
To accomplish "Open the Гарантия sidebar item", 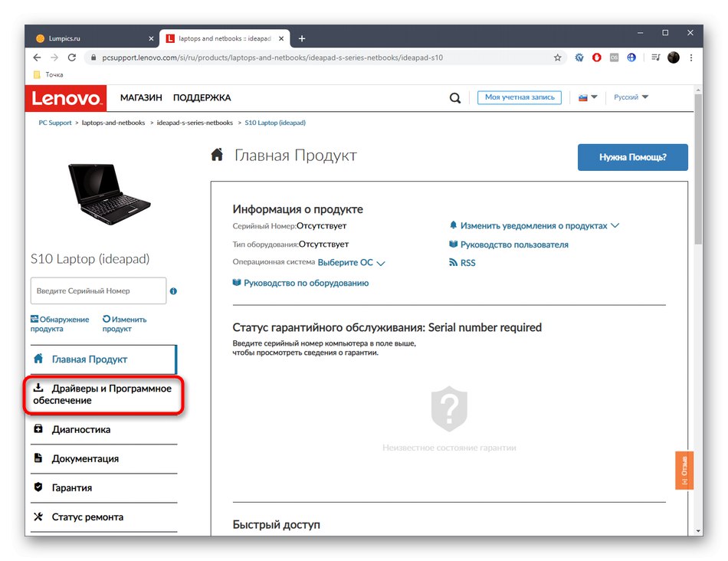I will click(x=103, y=488).
